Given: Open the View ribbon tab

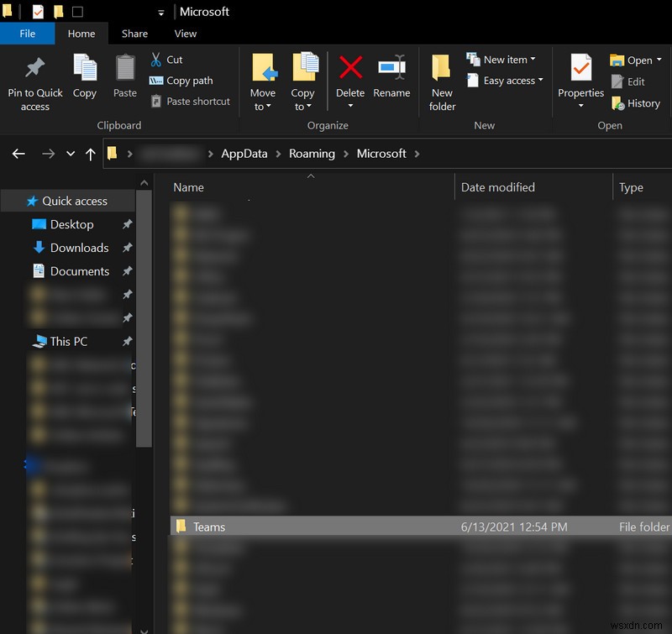Looking at the screenshot, I should (x=186, y=34).
